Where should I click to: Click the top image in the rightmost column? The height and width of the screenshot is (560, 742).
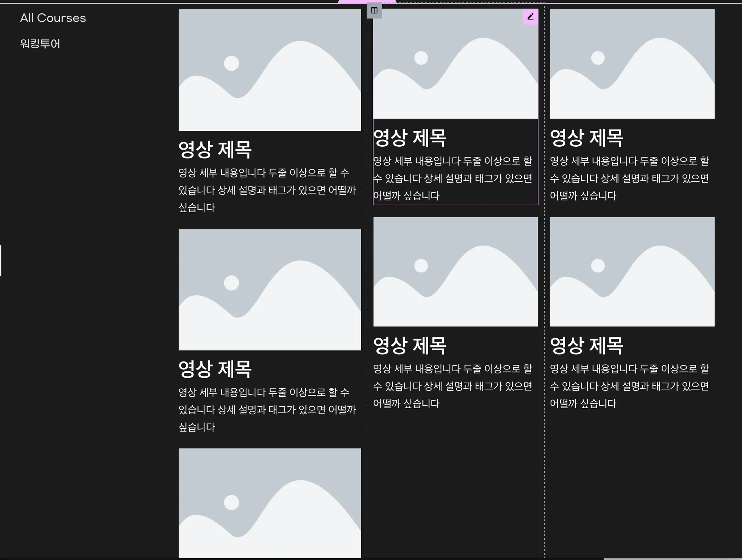point(632,64)
